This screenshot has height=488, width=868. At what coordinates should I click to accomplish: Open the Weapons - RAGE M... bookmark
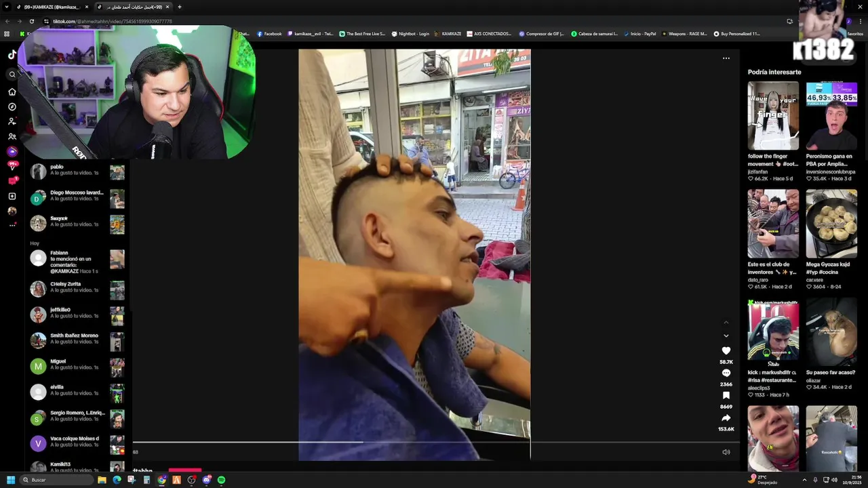click(684, 34)
